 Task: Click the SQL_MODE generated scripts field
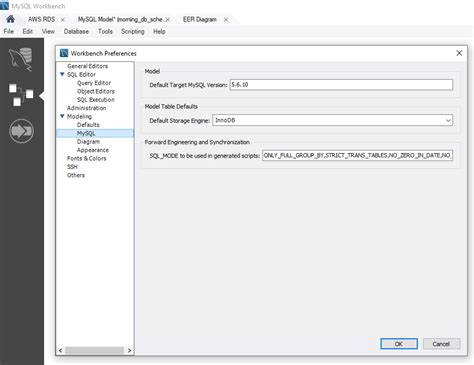(x=357, y=155)
